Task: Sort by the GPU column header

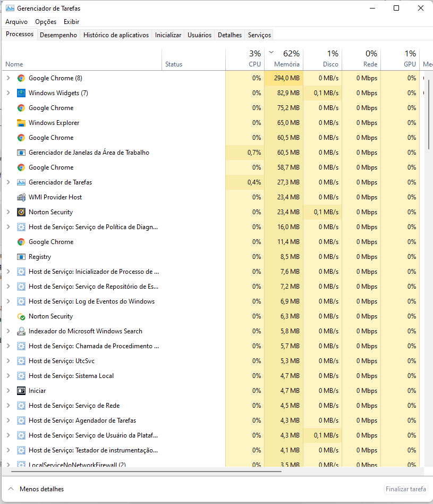Action: [400, 60]
